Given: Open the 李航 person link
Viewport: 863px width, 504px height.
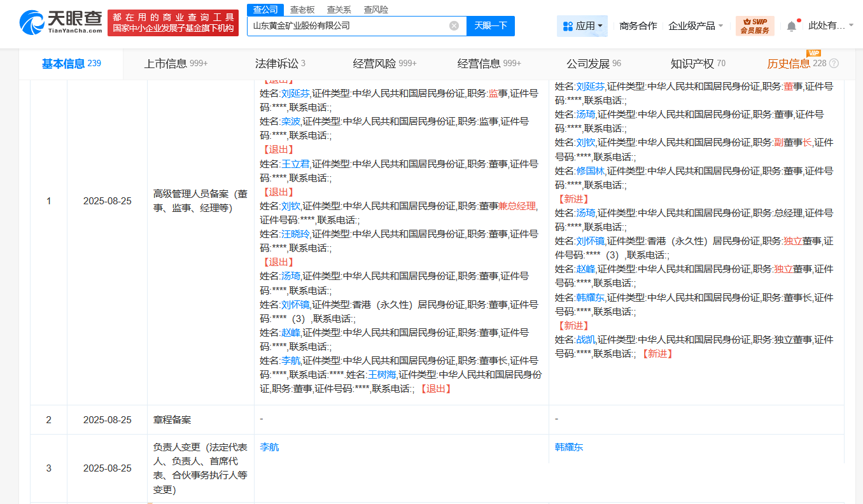Looking at the screenshot, I should [x=269, y=447].
